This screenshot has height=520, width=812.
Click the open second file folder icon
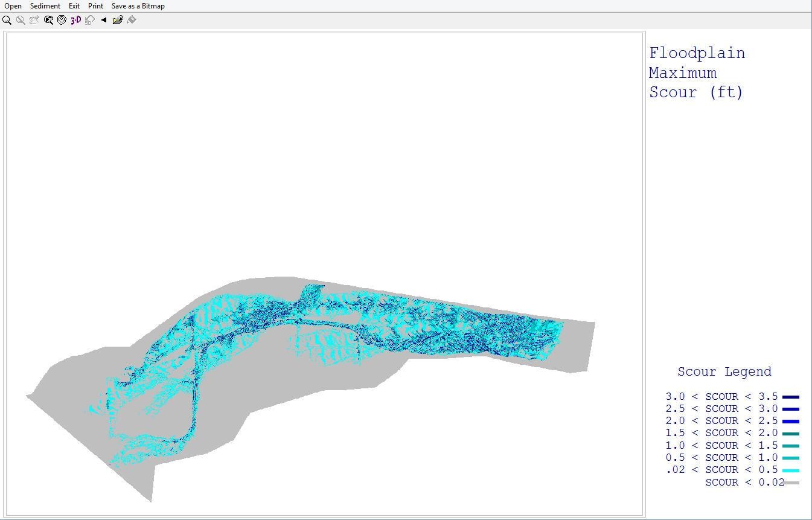coord(118,20)
